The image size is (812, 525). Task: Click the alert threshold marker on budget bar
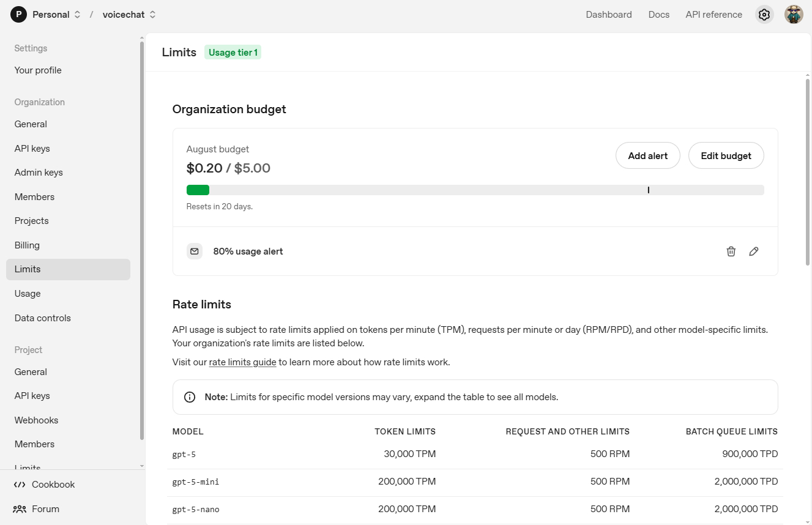[648, 190]
